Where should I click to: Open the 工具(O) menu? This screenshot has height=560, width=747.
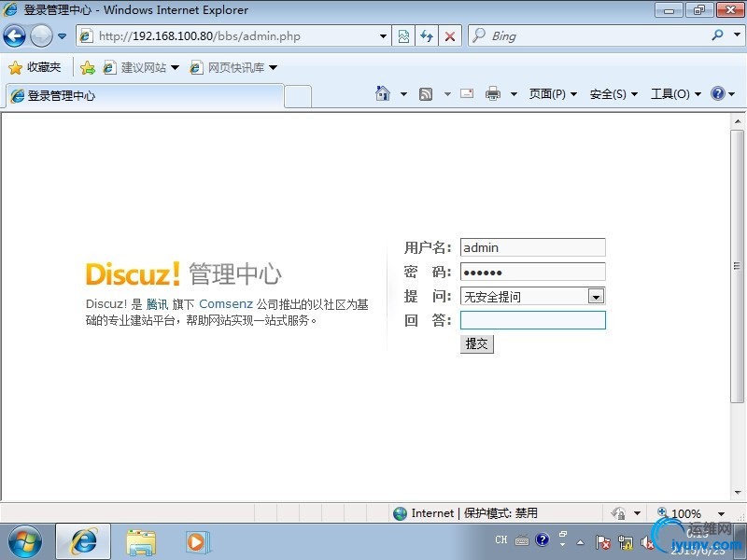click(x=676, y=94)
